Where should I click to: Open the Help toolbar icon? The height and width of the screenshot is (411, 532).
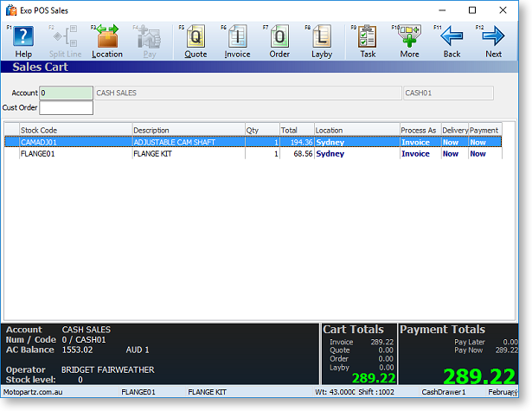pyautogui.click(x=23, y=40)
